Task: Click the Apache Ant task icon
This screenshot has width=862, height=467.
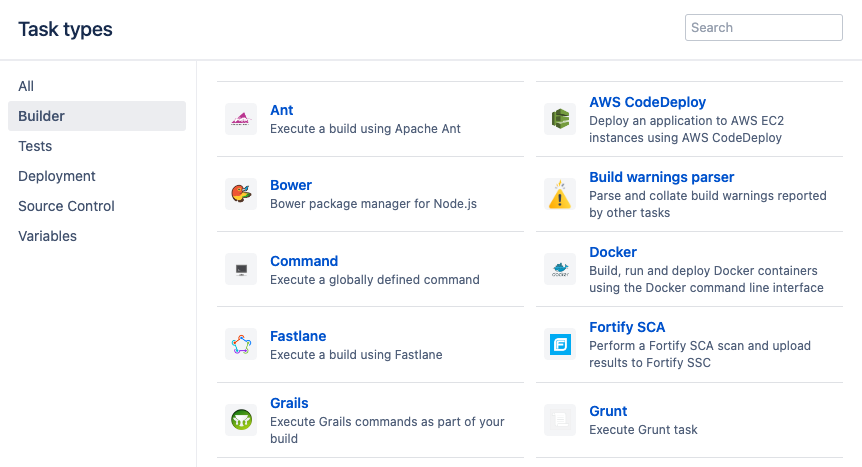Action: point(241,119)
